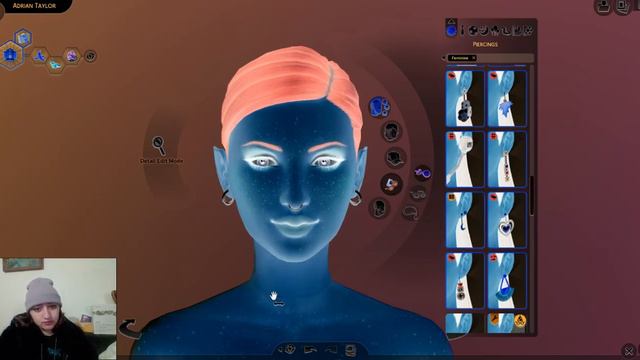Click the computer-shaped icon in bottom bar

[x=351, y=350]
